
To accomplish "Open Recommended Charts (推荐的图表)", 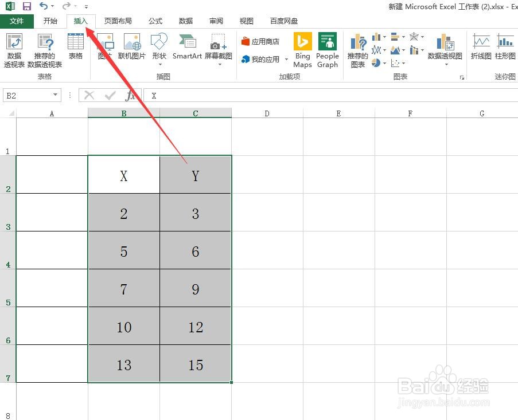I will click(358, 50).
